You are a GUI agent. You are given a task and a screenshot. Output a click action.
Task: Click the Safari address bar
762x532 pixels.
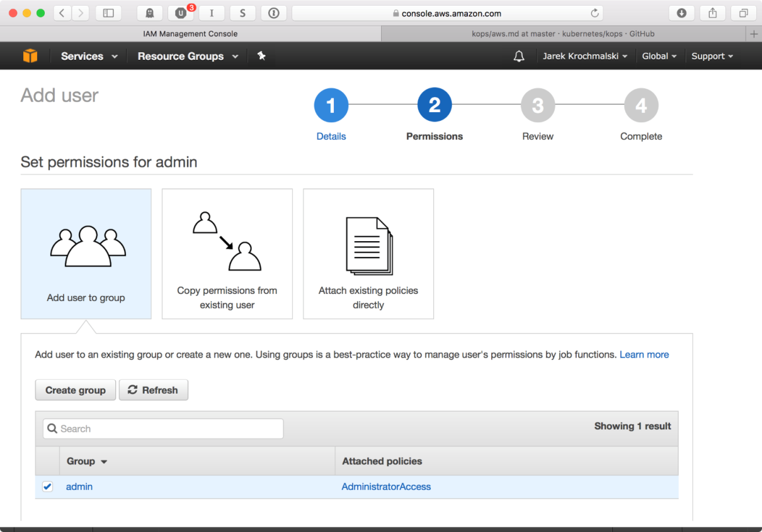(447, 13)
